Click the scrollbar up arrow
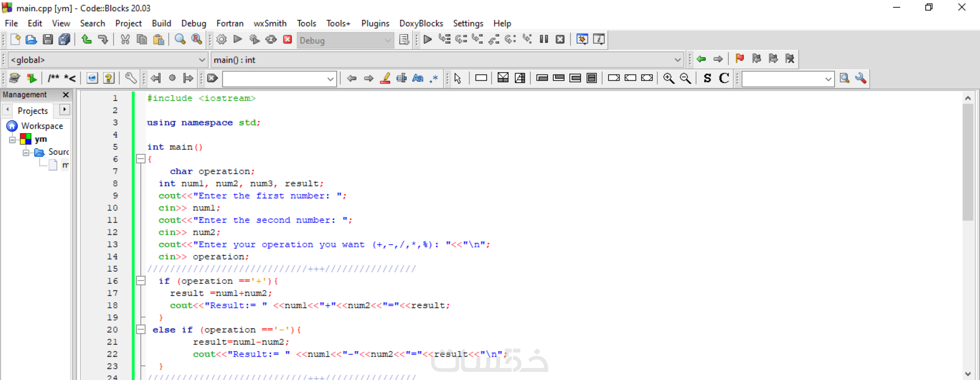980x380 pixels. [968, 98]
